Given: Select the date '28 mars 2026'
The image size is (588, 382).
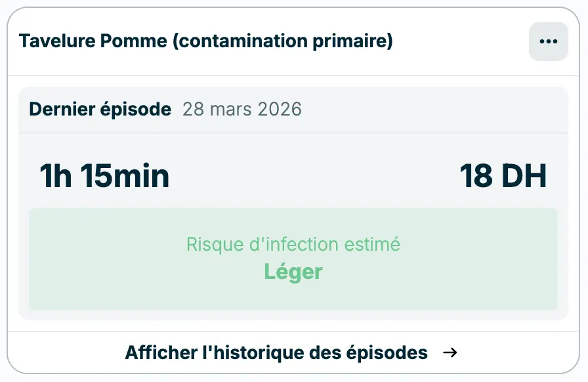Looking at the screenshot, I should click(x=242, y=109).
